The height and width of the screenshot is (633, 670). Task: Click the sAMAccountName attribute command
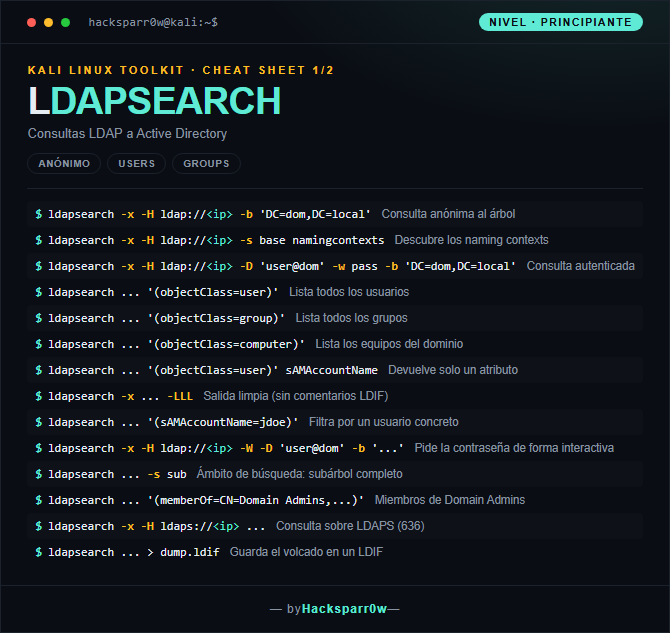click(x=206, y=370)
